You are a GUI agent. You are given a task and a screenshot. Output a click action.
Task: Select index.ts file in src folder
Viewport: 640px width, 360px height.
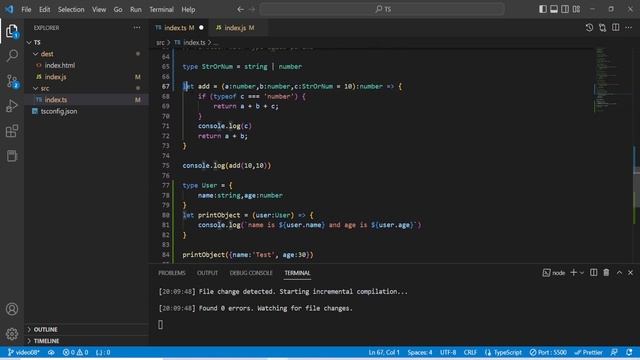coord(56,100)
